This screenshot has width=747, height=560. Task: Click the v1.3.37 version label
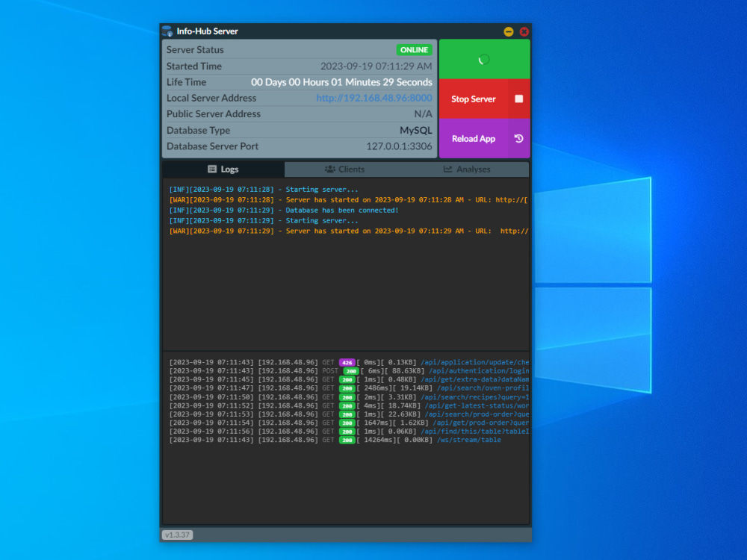click(177, 535)
